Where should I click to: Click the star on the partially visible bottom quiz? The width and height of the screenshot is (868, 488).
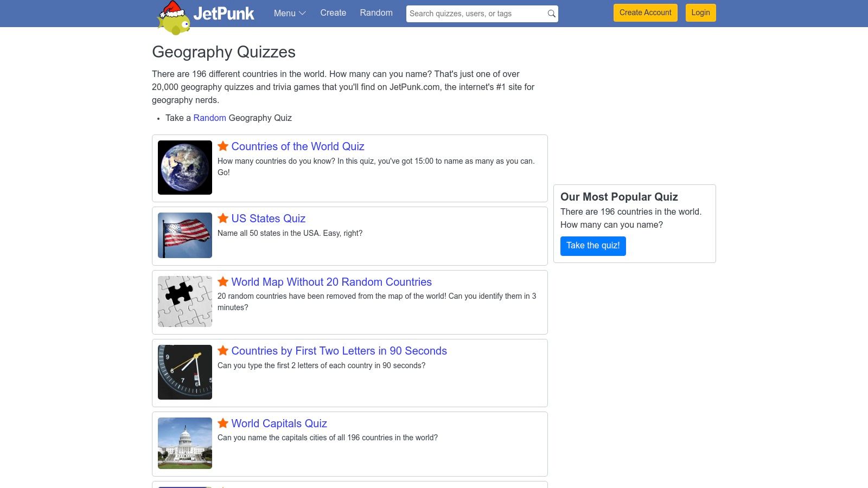tap(222, 486)
